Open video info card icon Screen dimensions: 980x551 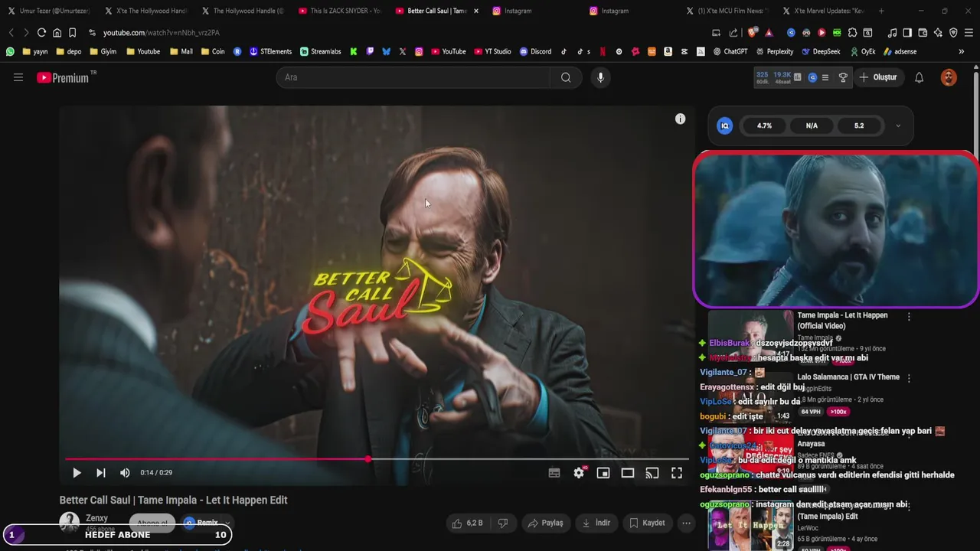680,119
